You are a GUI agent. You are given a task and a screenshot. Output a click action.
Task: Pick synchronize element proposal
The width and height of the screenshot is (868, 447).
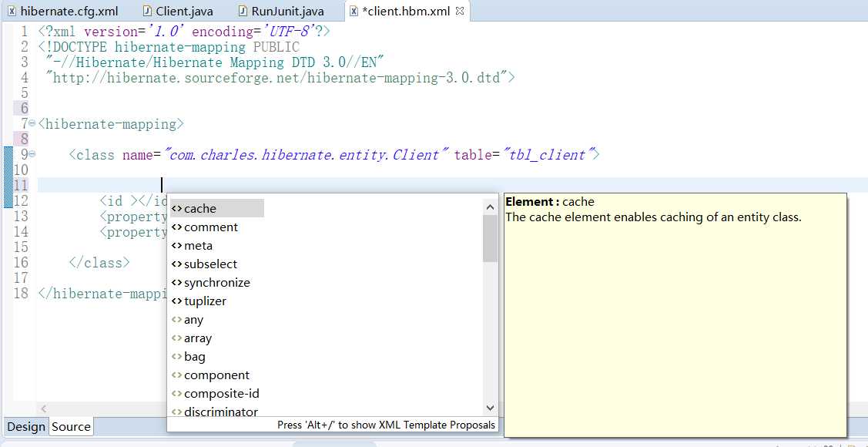[x=217, y=283]
